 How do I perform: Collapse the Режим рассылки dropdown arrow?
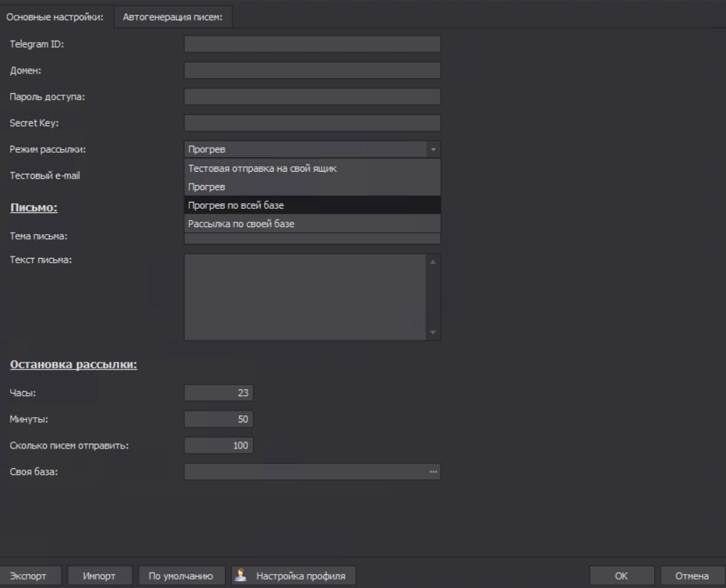pyautogui.click(x=433, y=149)
